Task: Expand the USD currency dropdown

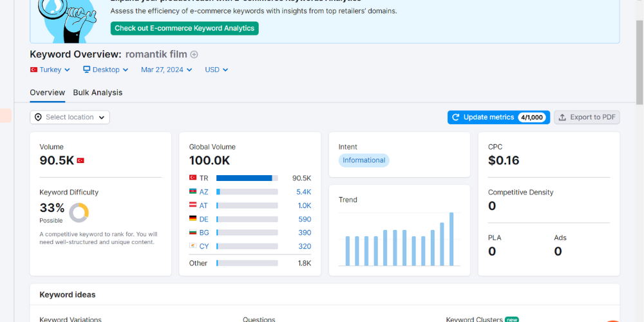Action: (216, 70)
